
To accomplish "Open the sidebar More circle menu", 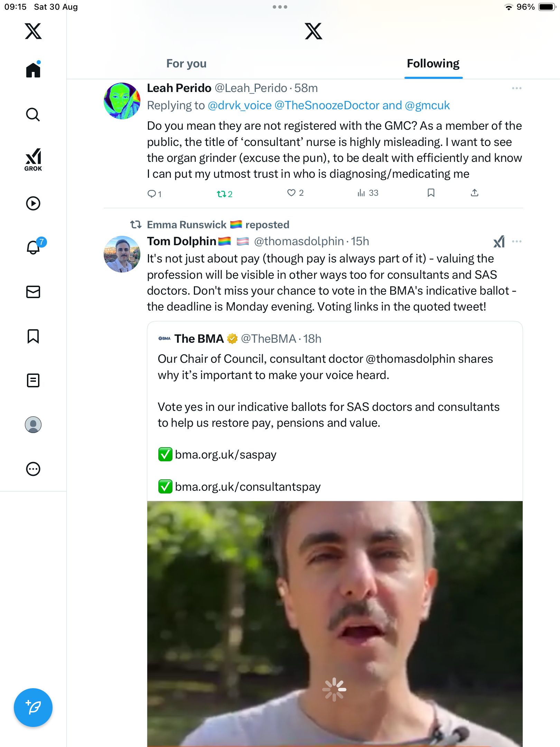I will [33, 469].
